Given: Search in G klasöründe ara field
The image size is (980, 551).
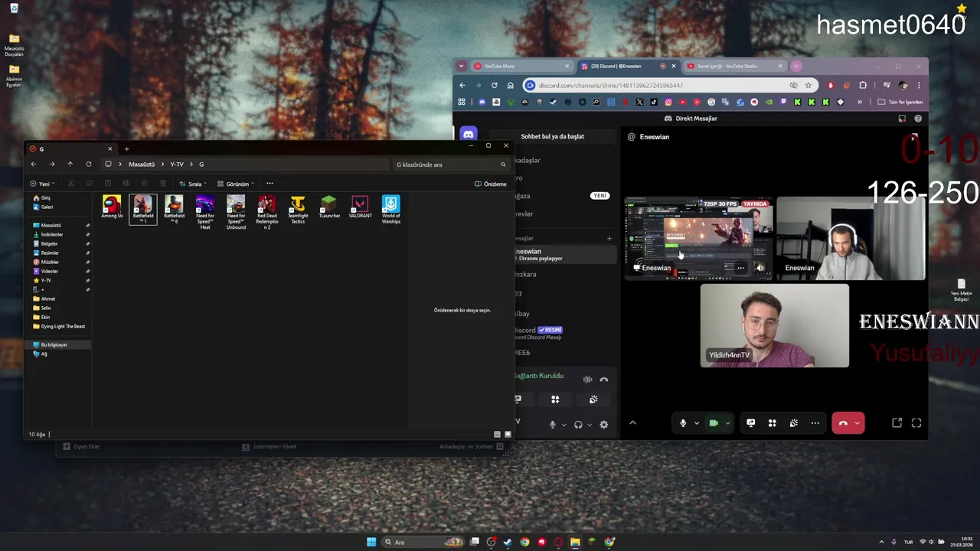Looking at the screenshot, I should pyautogui.click(x=450, y=164).
